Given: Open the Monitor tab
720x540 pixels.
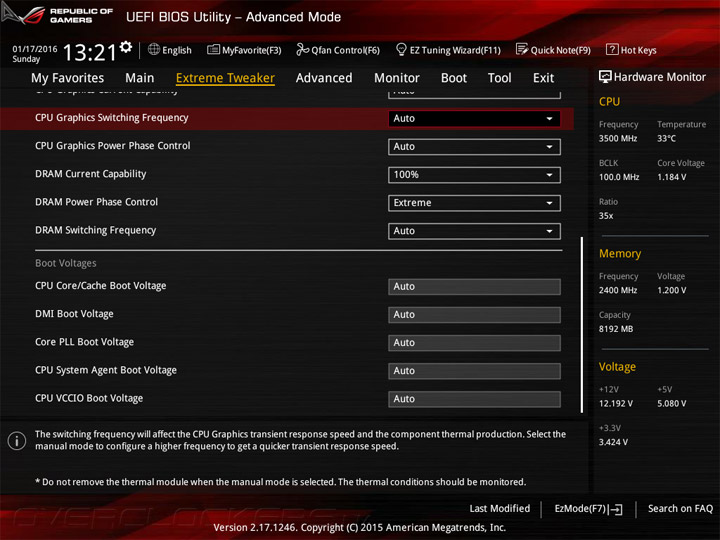Looking at the screenshot, I should click(397, 78).
